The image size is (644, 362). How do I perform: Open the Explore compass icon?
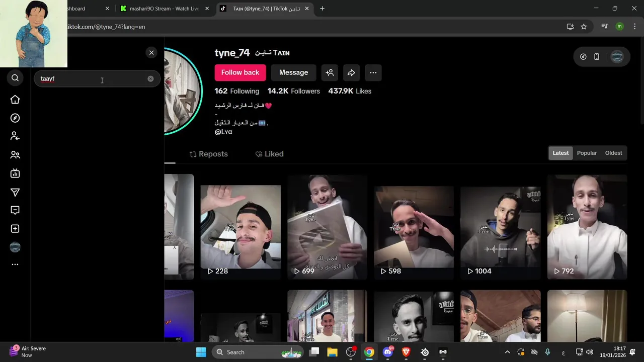(x=15, y=118)
